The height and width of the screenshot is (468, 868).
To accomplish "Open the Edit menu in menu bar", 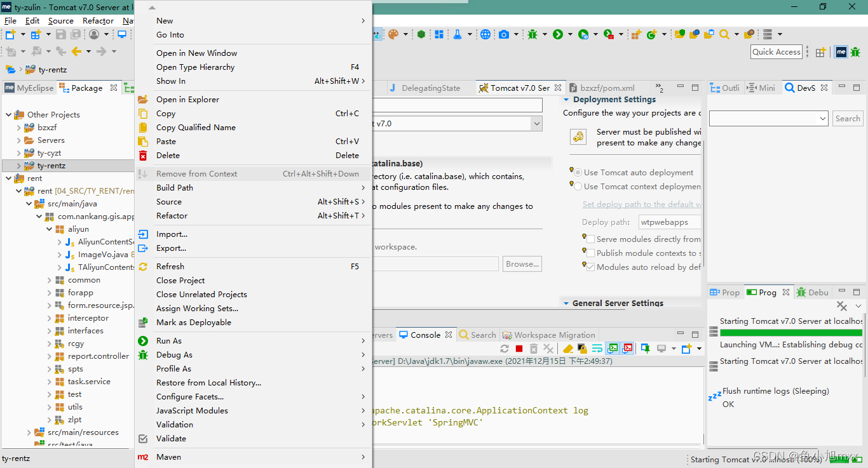I will (32, 20).
